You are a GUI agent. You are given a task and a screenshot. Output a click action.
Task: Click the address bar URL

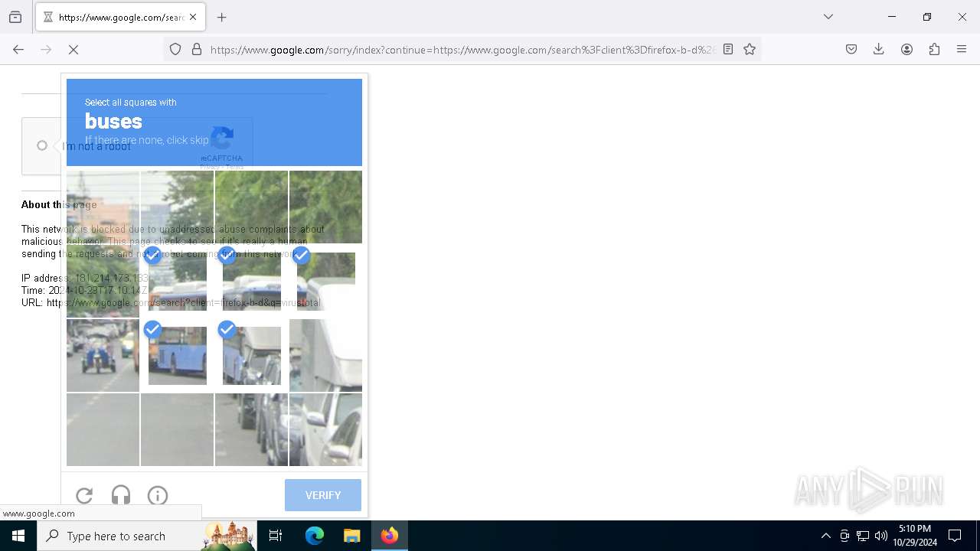[463, 50]
